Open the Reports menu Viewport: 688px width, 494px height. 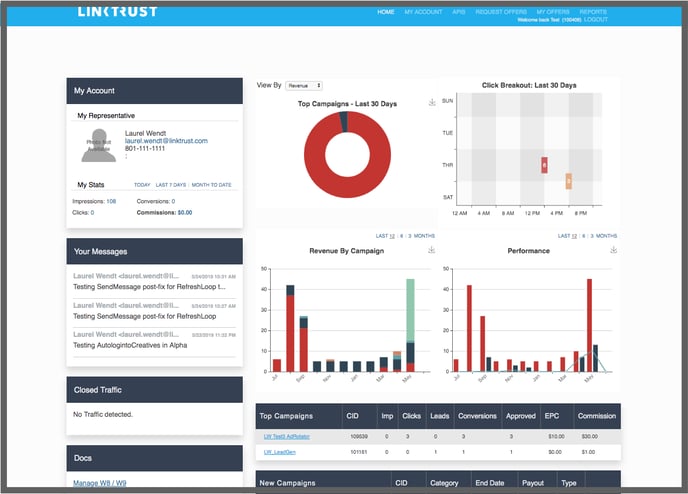[x=593, y=12]
